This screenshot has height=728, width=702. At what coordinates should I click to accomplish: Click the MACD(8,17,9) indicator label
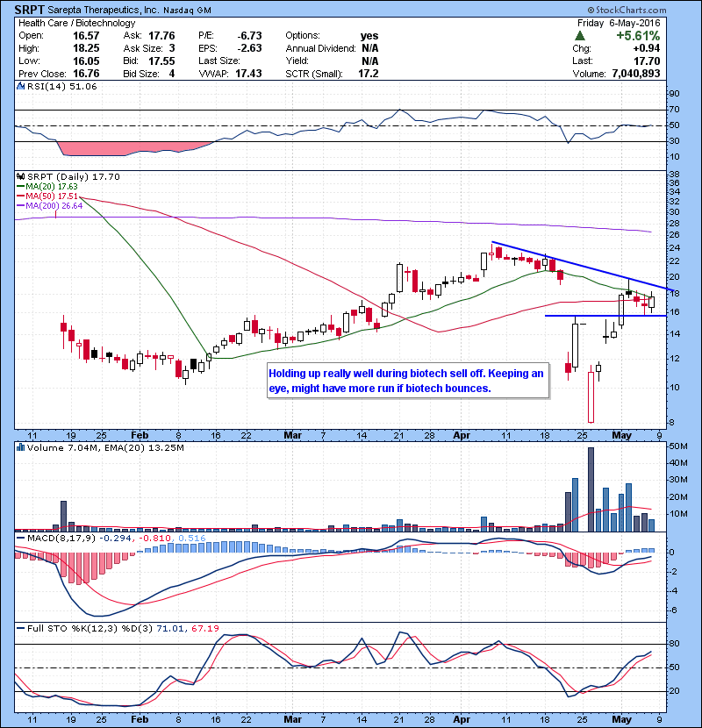61,539
